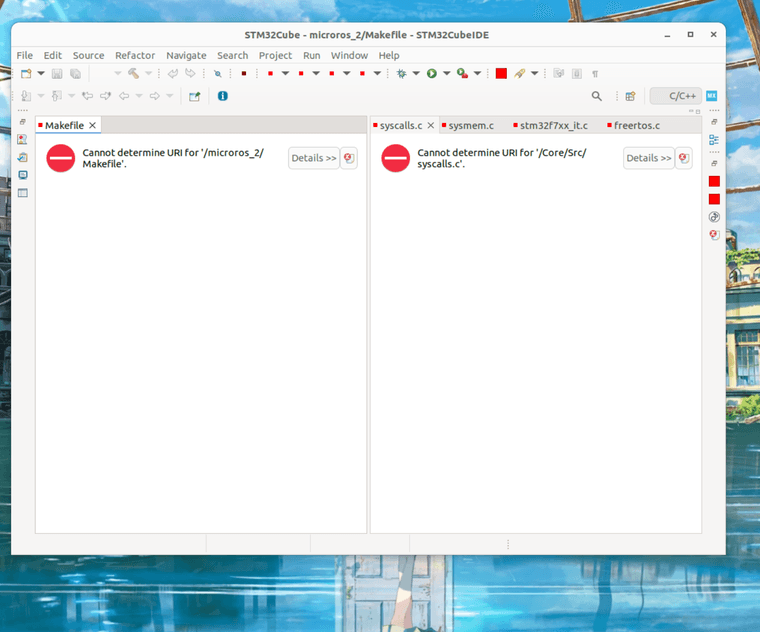This screenshot has height=632, width=760.
Task: Toggle Show Whitespace Characters pilcrow icon
Action: pyautogui.click(x=595, y=74)
